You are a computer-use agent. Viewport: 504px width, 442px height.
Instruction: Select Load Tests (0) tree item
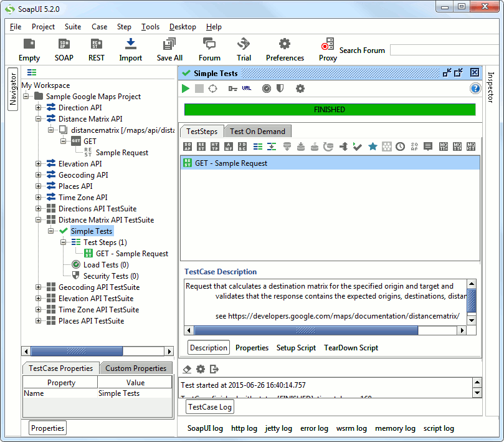click(106, 265)
